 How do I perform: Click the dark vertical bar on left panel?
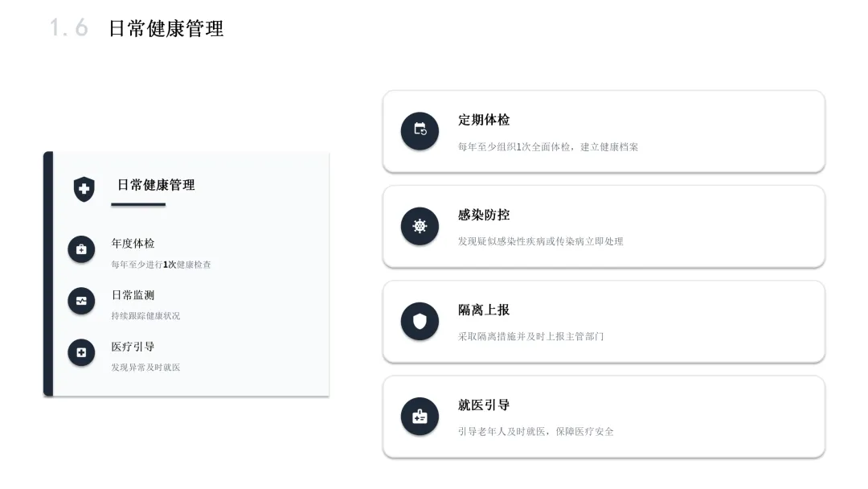[48, 273]
